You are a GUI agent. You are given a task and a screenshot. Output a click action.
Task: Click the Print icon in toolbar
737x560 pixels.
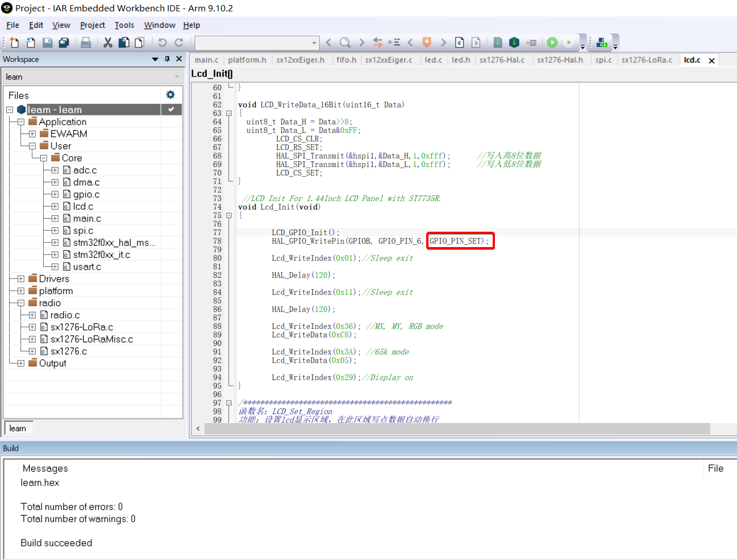point(86,43)
